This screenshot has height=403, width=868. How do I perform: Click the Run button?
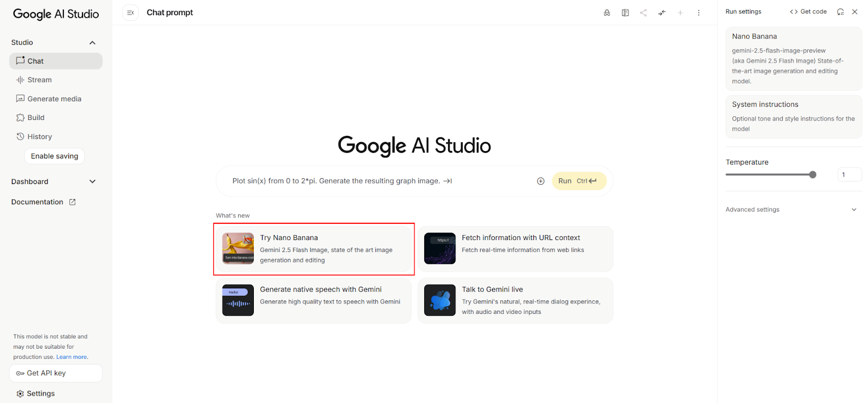point(579,181)
